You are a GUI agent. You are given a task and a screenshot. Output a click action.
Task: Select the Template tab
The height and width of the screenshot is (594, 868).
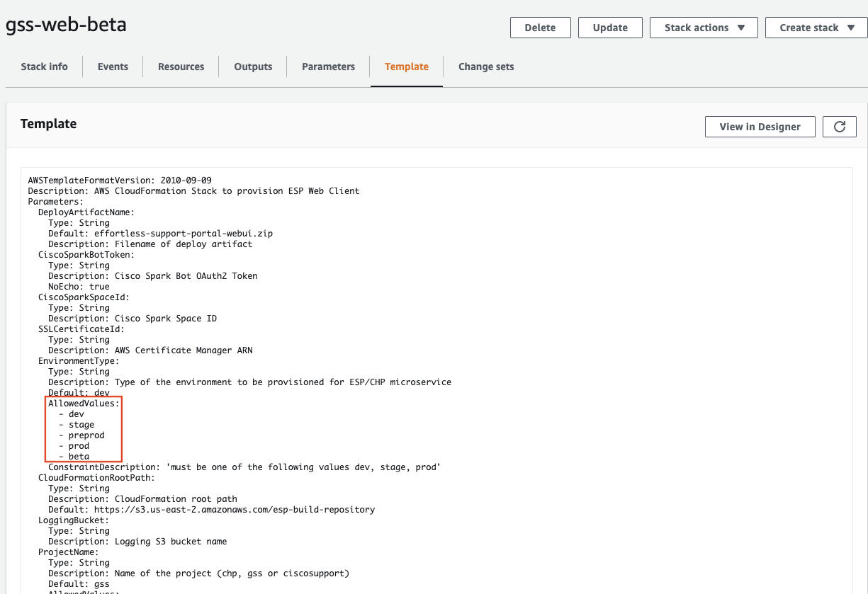(x=406, y=67)
